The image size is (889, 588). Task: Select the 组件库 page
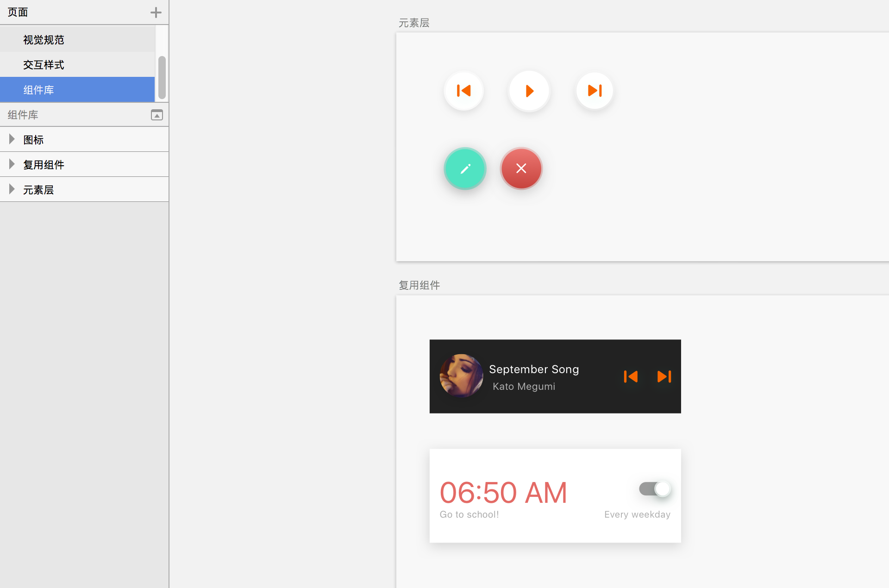39,90
